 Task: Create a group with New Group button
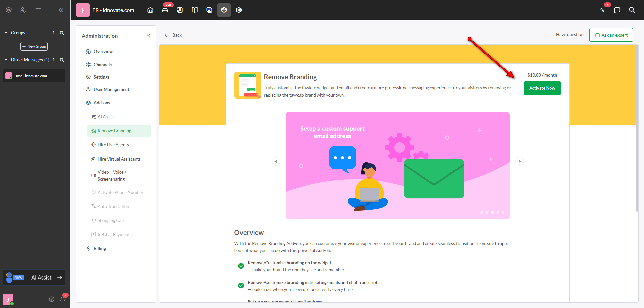click(34, 46)
